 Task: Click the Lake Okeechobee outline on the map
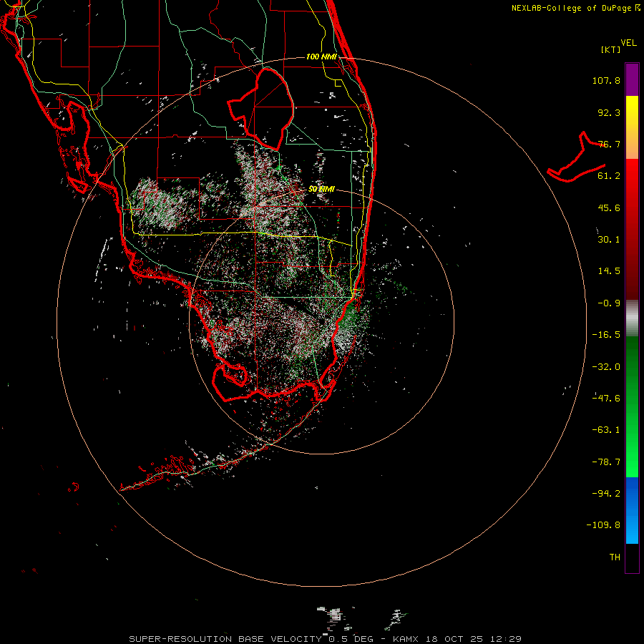[x=261, y=109]
